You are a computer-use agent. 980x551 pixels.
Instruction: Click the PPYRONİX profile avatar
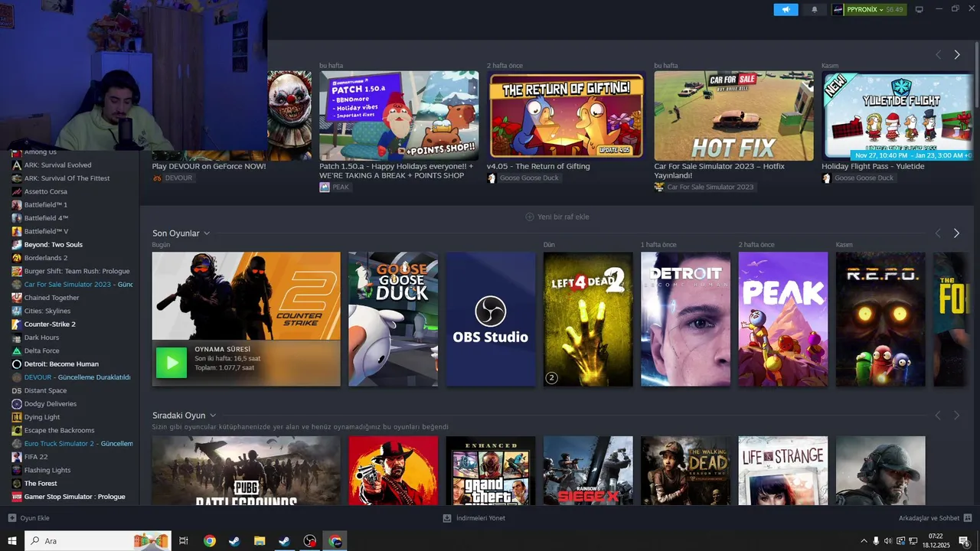[838, 10]
